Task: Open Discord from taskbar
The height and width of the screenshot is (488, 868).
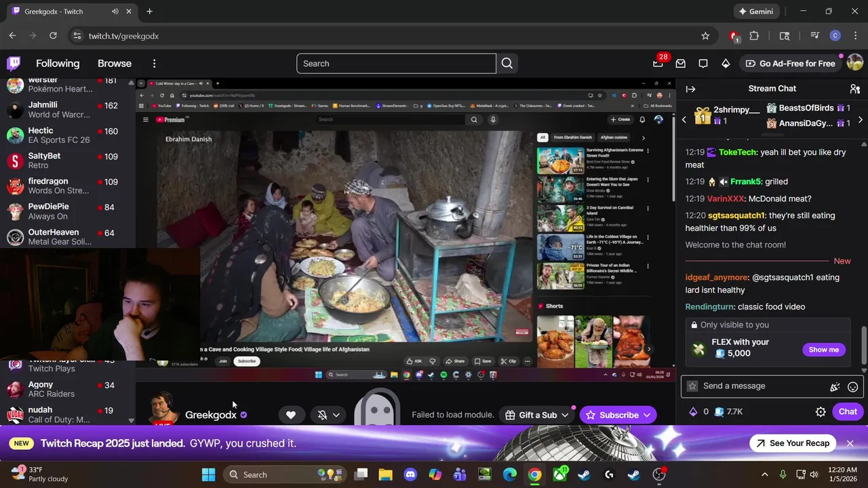Action: [x=410, y=474]
